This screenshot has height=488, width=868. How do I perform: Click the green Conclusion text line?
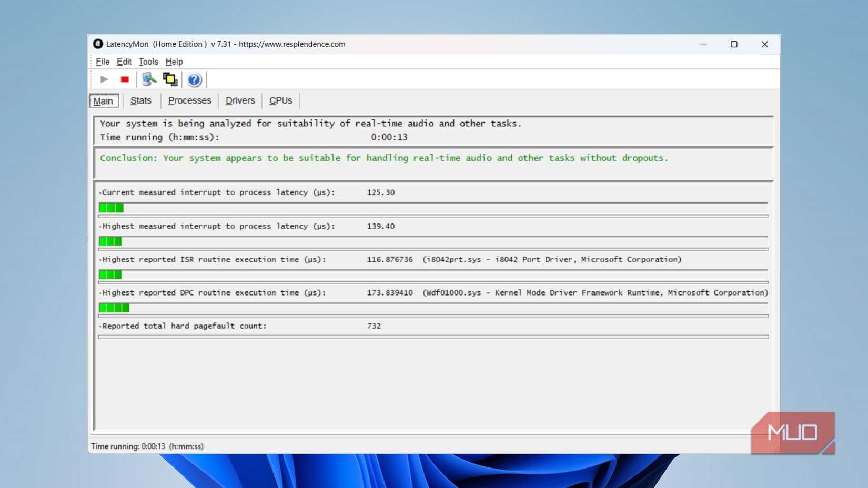coord(383,158)
